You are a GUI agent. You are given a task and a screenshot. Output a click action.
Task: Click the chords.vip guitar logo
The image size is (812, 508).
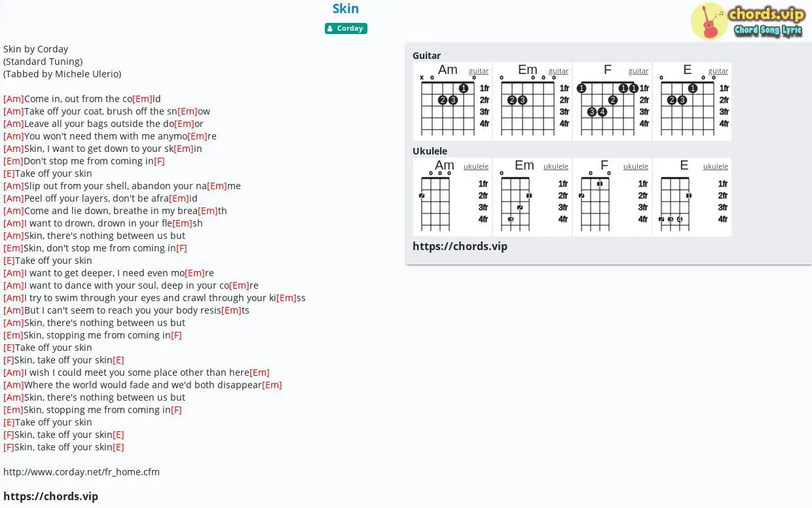[747, 21]
